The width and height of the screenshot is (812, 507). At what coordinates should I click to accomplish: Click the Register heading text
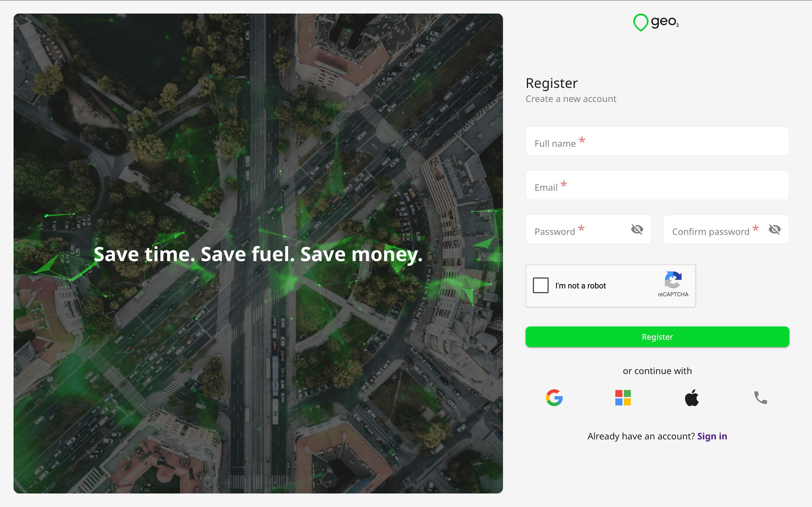pos(551,83)
